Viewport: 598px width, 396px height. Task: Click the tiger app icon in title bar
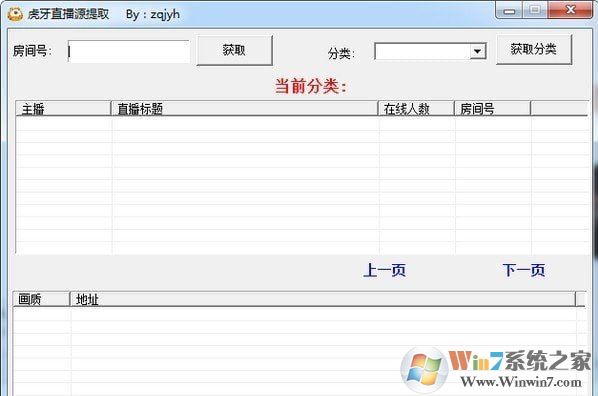point(15,14)
